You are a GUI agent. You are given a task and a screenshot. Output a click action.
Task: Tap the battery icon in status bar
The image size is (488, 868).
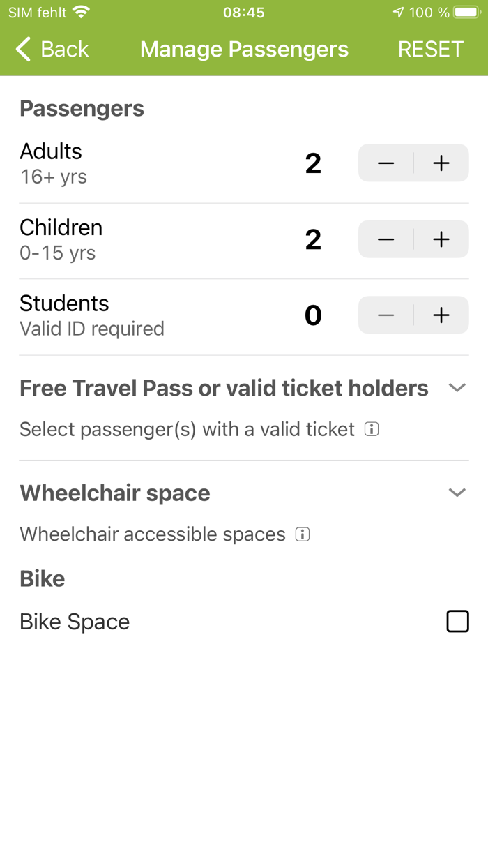[464, 11]
